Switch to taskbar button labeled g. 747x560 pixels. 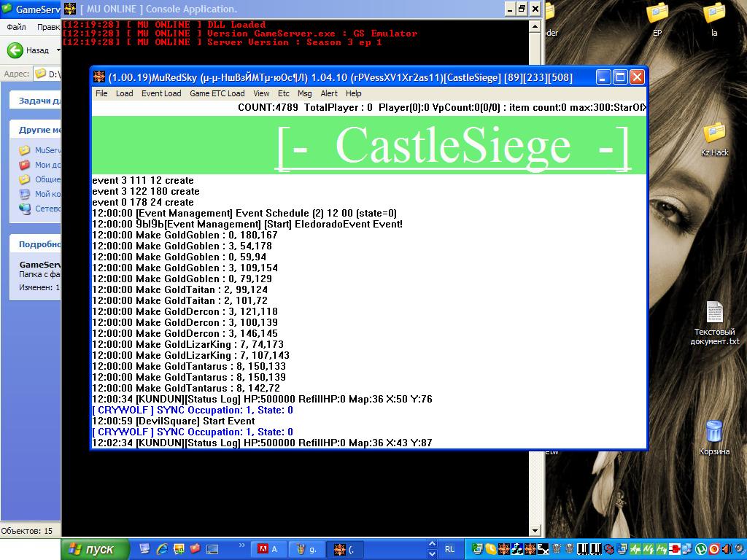pos(308,550)
